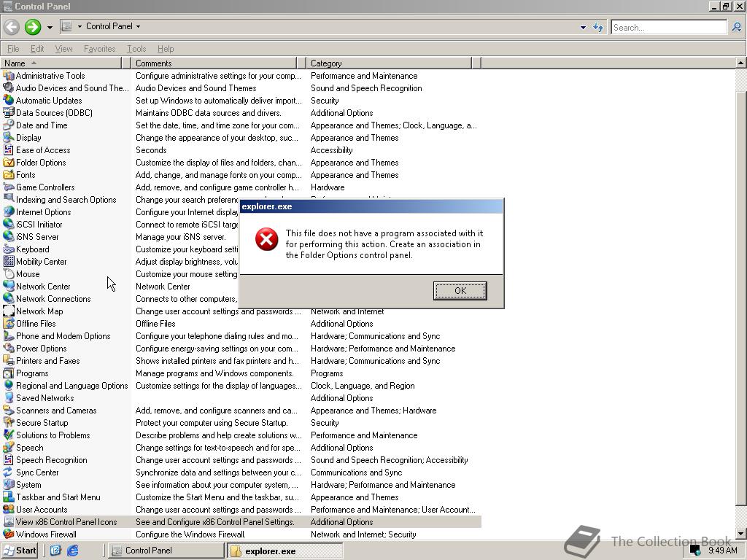The width and height of the screenshot is (747, 560).
Task: Click the Mouse icon
Action: coord(9,274)
